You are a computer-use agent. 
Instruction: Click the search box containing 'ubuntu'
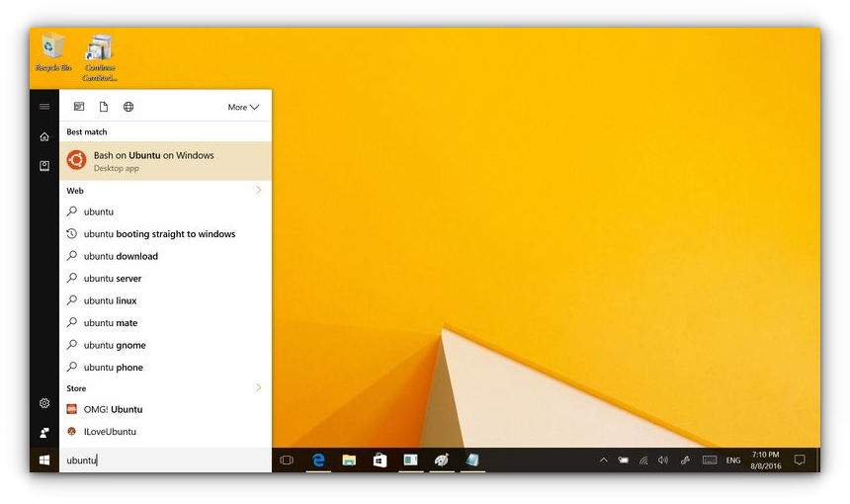pos(165,461)
